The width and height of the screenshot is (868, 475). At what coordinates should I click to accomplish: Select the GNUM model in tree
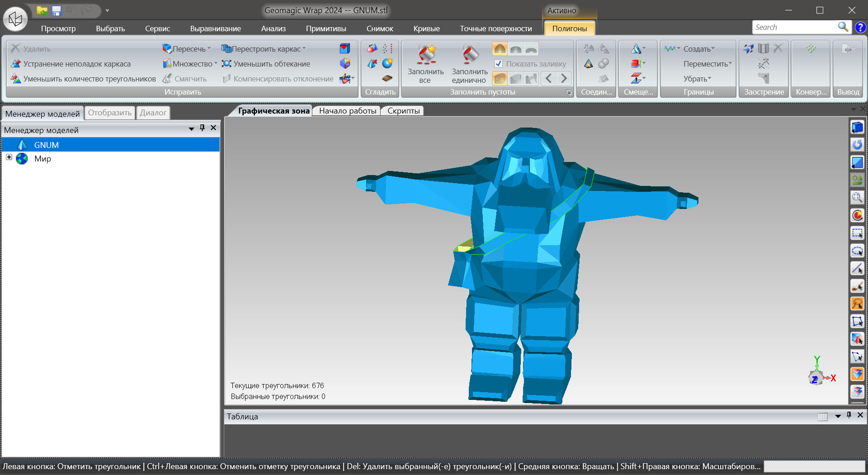tap(111, 145)
